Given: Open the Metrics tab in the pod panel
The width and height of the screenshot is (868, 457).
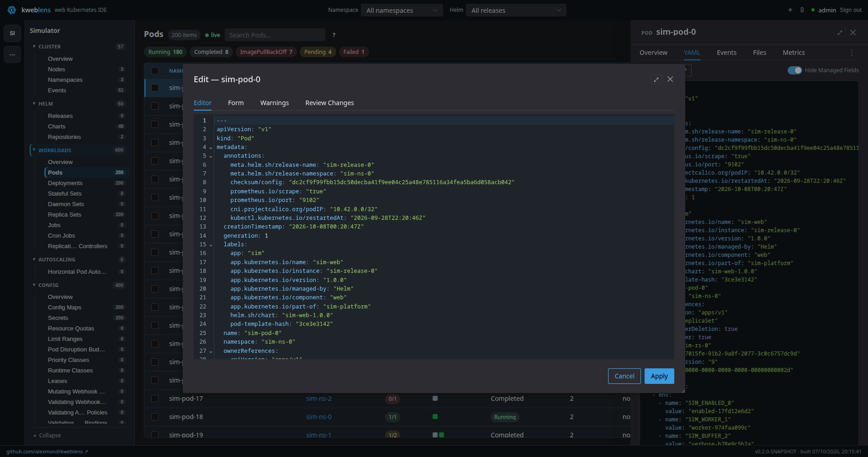Looking at the screenshot, I should (794, 53).
